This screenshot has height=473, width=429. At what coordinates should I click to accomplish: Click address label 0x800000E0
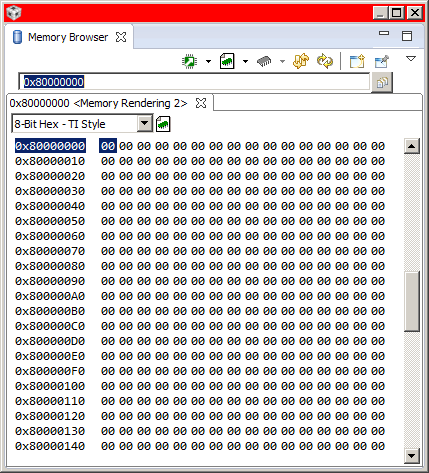point(50,356)
